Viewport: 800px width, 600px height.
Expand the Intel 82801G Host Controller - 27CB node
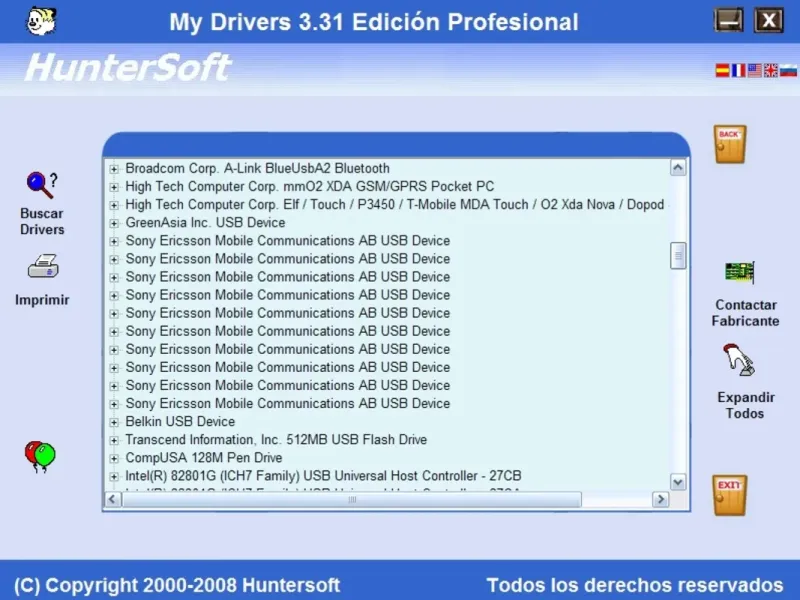114,477
